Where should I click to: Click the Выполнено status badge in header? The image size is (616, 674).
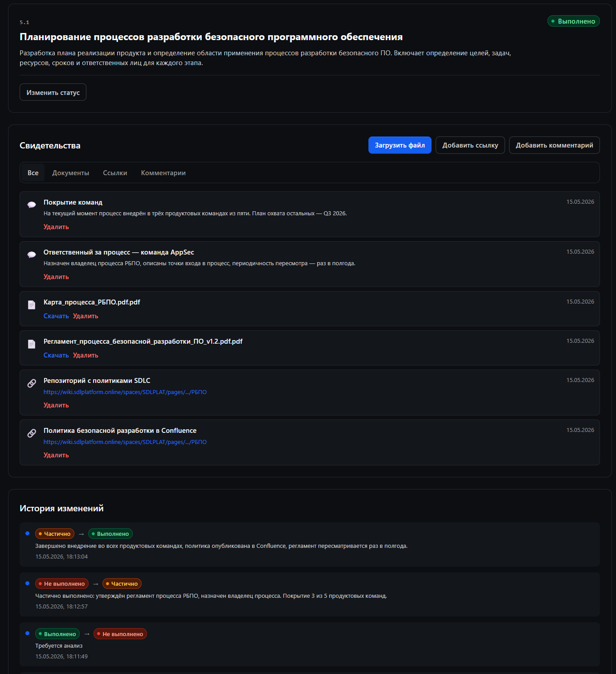point(574,21)
